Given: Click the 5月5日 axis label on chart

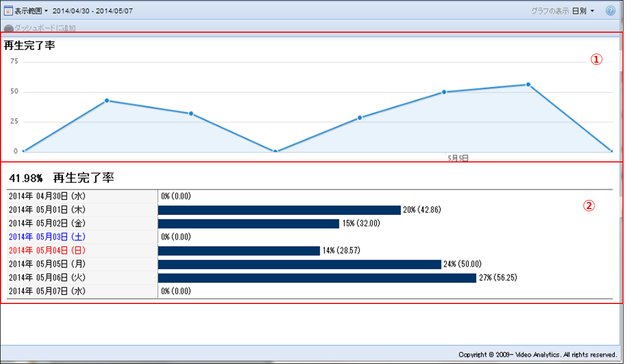Looking at the screenshot, I should [x=458, y=158].
